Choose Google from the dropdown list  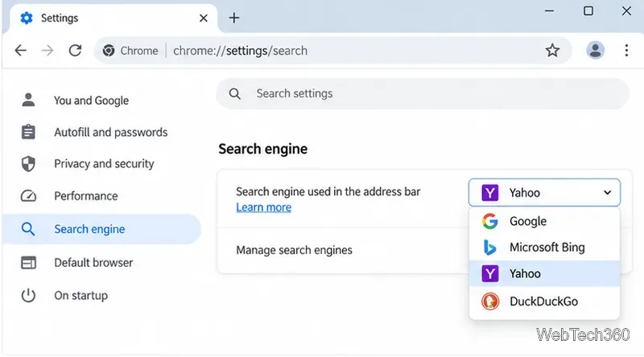click(x=544, y=221)
